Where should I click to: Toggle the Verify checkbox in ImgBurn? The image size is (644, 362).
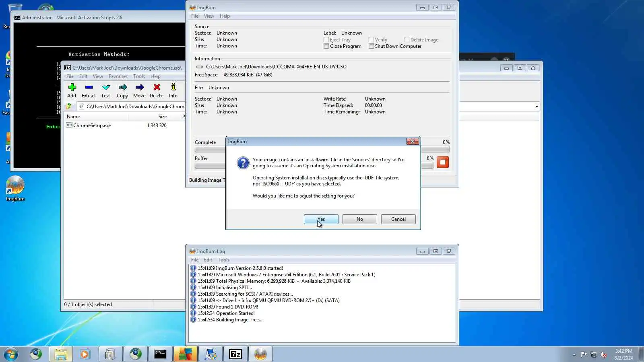[x=371, y=40]
